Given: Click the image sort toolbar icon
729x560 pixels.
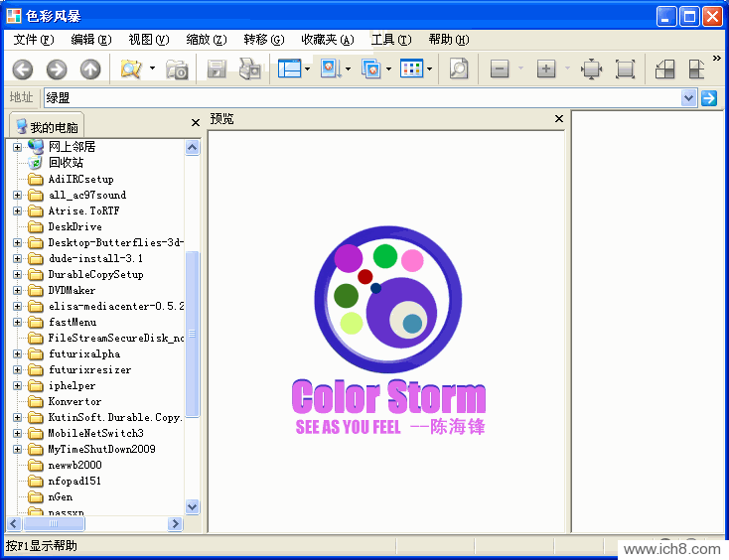Looking at the screenshot, I should coord(331,69).
